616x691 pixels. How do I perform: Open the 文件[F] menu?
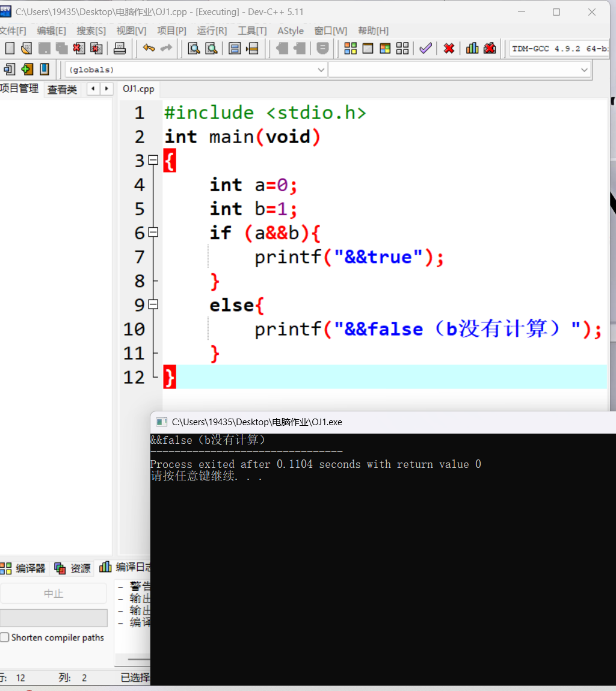pos(13,31)
